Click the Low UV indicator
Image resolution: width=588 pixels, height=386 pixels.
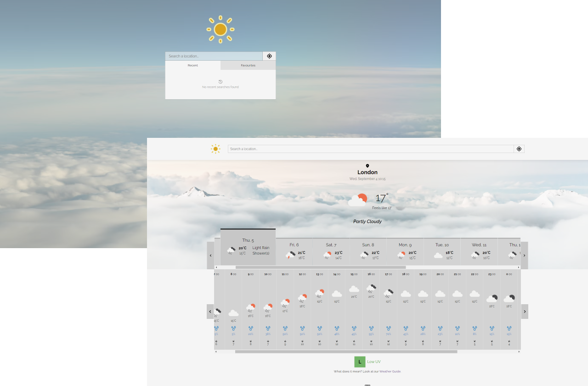360,362
